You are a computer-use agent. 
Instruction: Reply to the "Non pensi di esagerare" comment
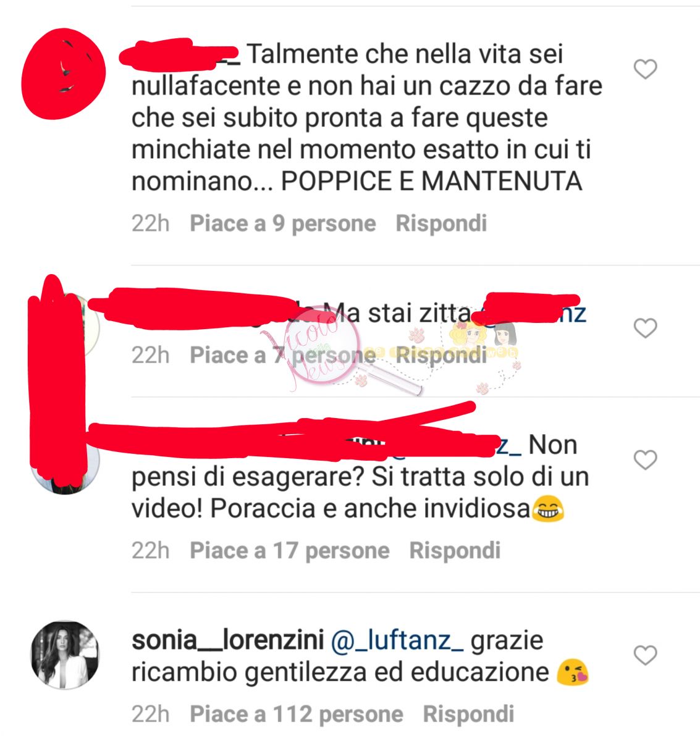[x=455, y=550]
